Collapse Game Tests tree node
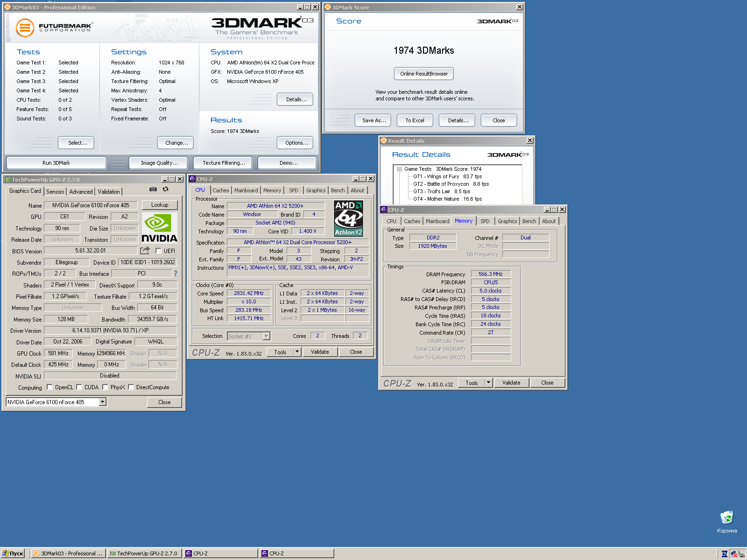 click(400, 169)
